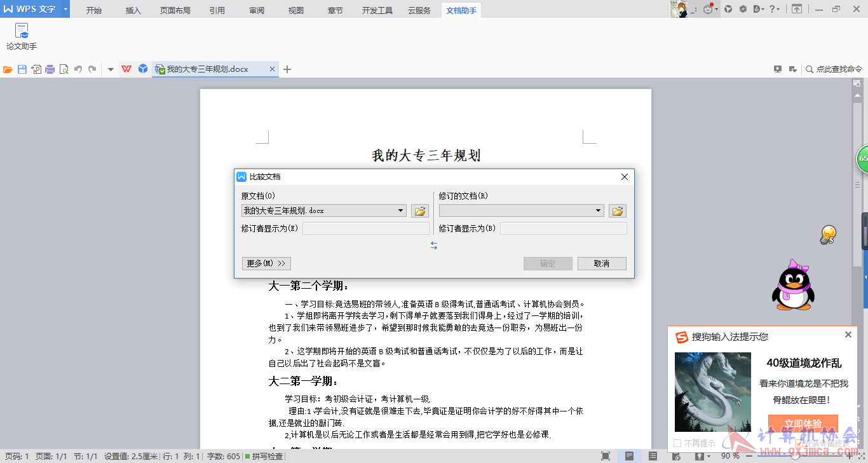Screen dimensions: 868x463
Task: Click the dragon ad thumbnail image
Action: point(713,392)
